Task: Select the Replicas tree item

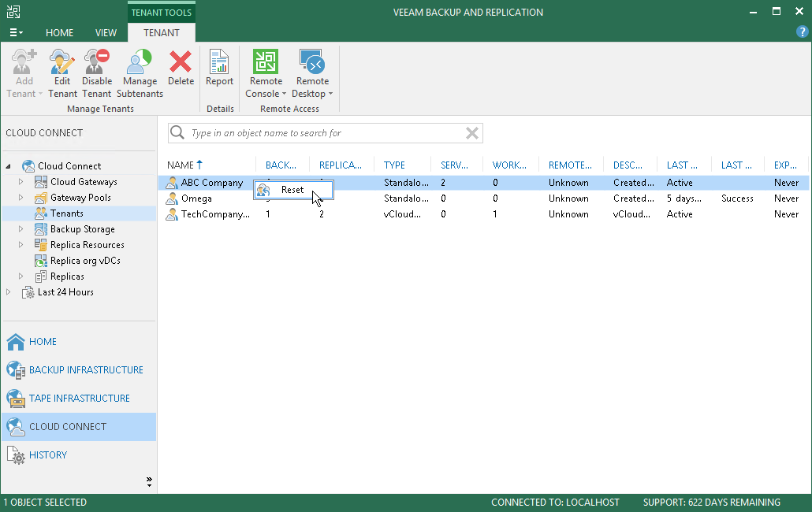Action: point(67,276)
